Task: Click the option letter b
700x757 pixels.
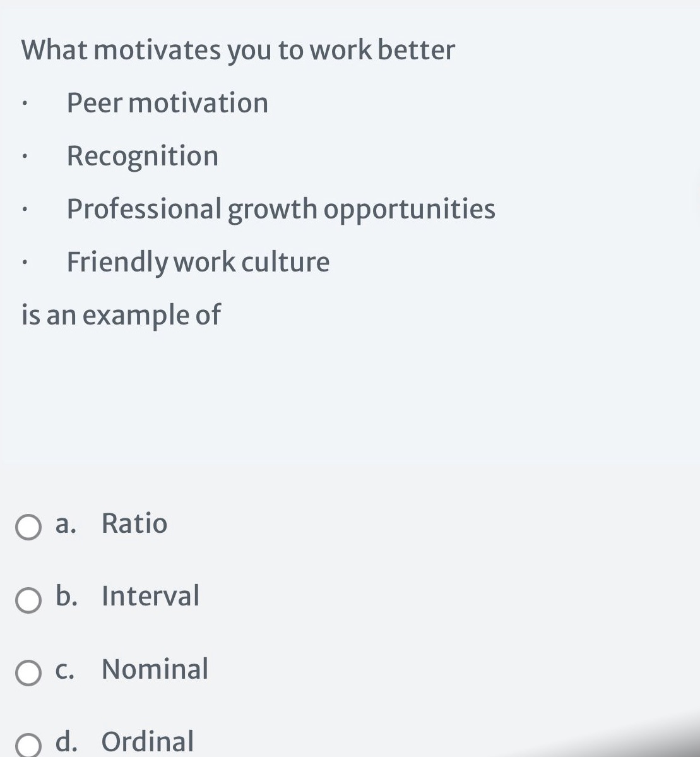Action: (66, 596)
